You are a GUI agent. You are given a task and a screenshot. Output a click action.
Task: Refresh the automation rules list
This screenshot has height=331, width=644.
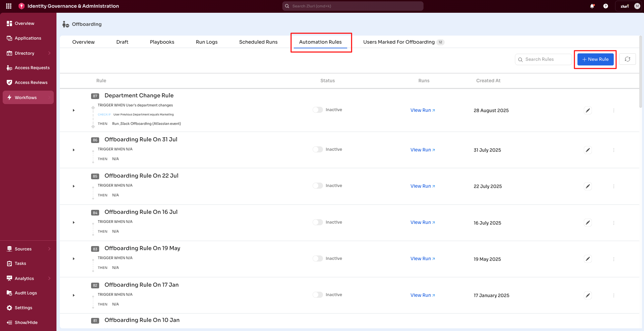pos(627,59)
